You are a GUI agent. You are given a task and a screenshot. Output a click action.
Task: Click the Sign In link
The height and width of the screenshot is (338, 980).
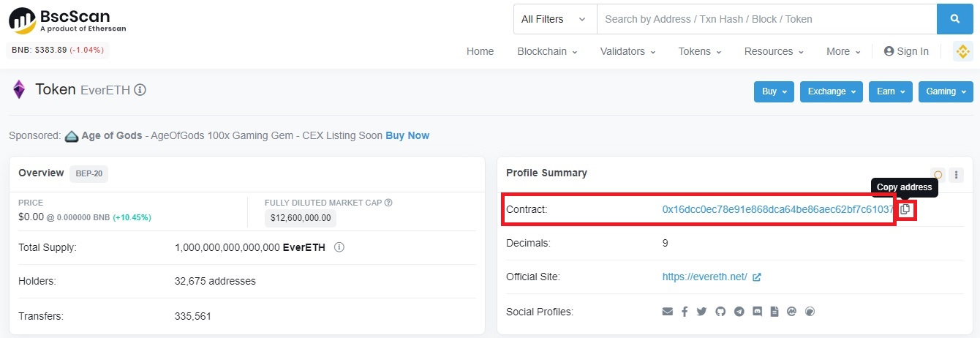click(x=906, y=51)
